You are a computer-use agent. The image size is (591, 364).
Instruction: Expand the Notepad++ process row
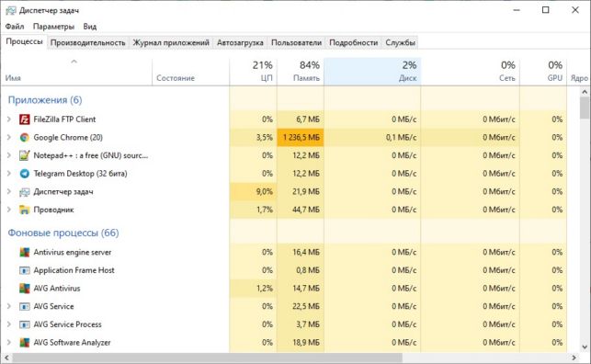click(8, 155)
